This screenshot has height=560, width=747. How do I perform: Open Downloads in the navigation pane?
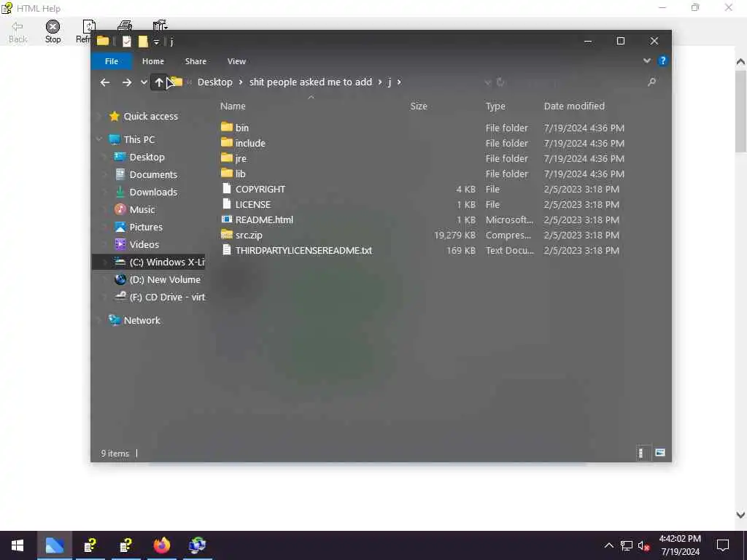153,192
